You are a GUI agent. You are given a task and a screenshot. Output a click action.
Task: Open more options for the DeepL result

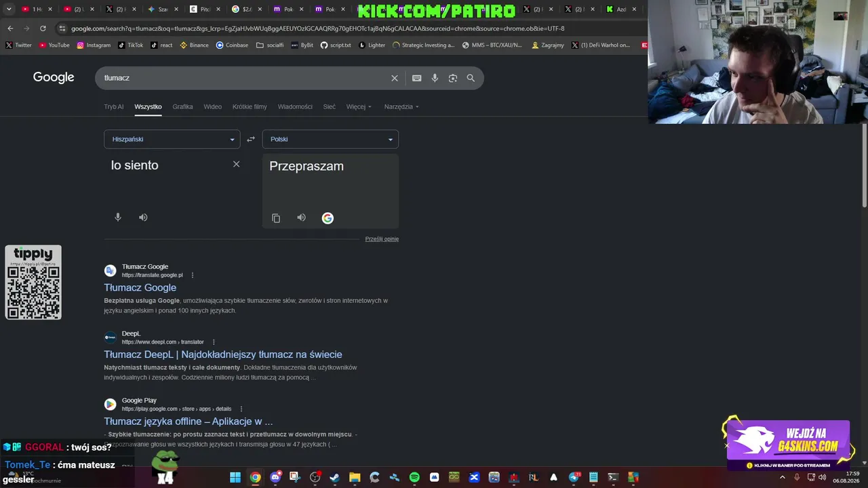[214, 342]
